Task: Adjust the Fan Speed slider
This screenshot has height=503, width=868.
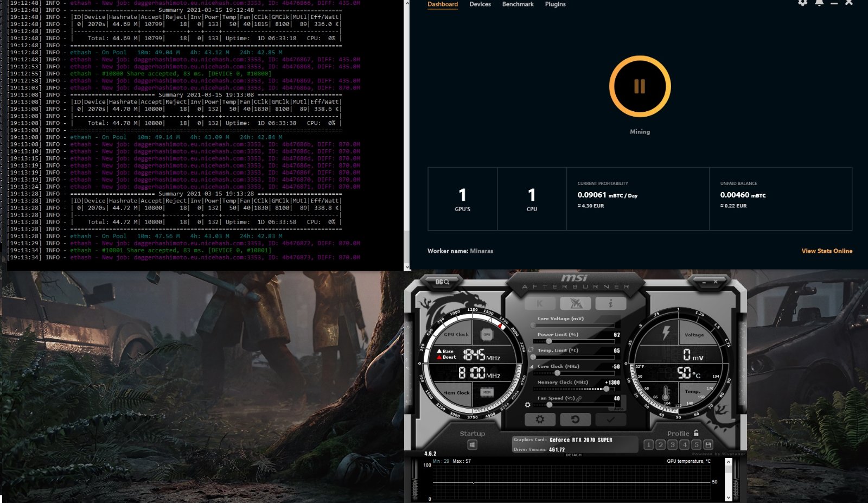Action: tap(574, 405)
